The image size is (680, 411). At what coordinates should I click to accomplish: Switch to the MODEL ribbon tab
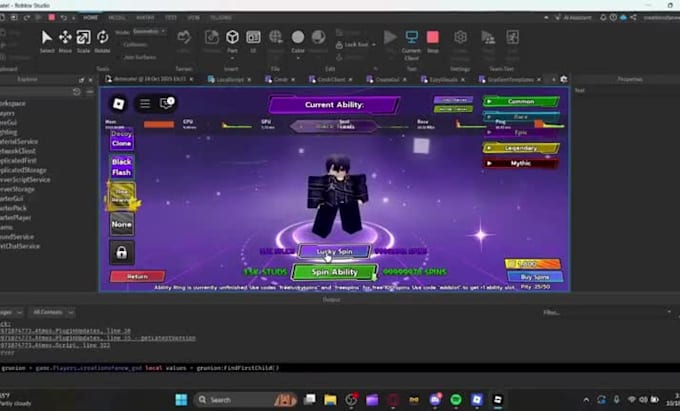(x=117, y=18)
